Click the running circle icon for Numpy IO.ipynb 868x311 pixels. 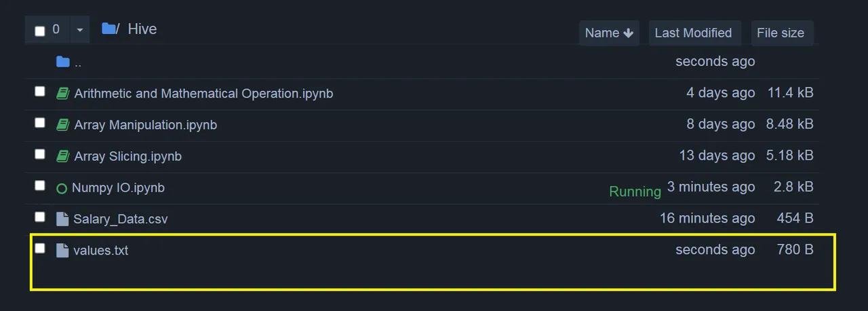tap(62, 188)
